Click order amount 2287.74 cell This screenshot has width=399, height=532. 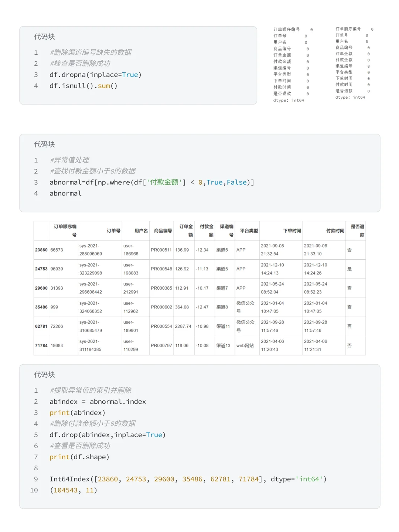click(183, 327)
